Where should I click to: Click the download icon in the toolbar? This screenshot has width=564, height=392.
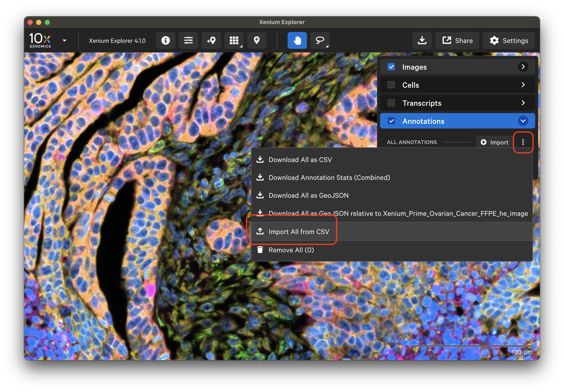point(422,40)
